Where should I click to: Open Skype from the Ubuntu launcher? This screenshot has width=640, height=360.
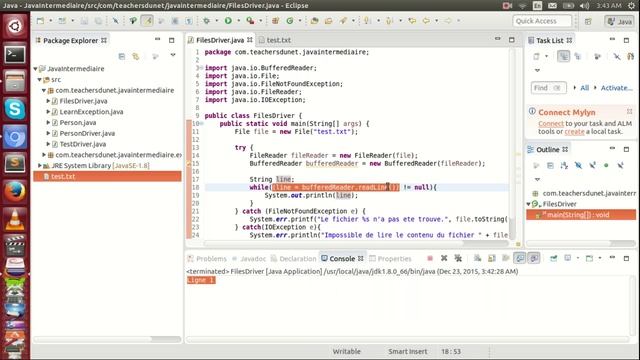coord(15,109)
